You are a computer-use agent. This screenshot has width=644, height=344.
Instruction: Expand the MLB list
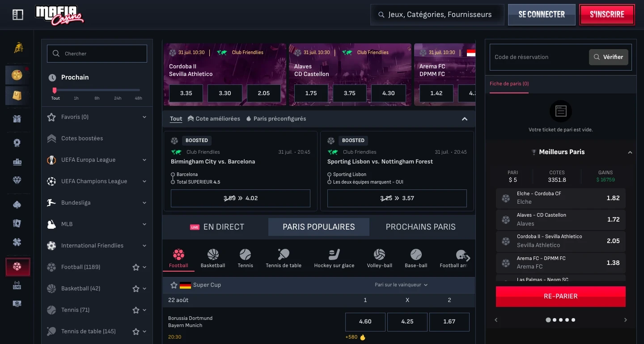coord(144,224)
